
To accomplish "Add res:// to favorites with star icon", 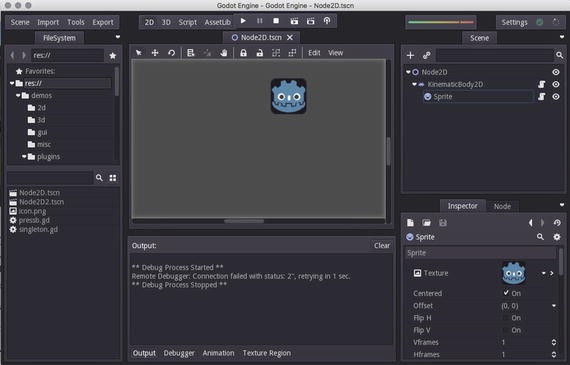I will click(x=113, y=56).
